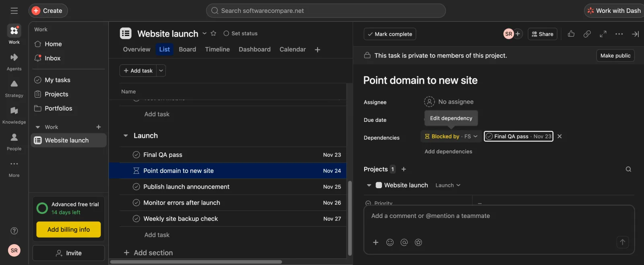Close the task details pane
This screenshot has width=644, height=265.
pos(635,34)
